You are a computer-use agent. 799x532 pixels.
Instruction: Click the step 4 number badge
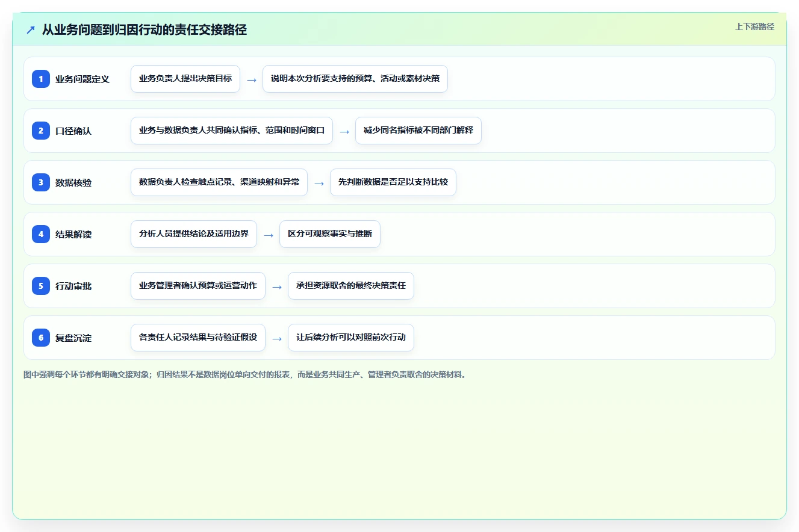point(41,234)
